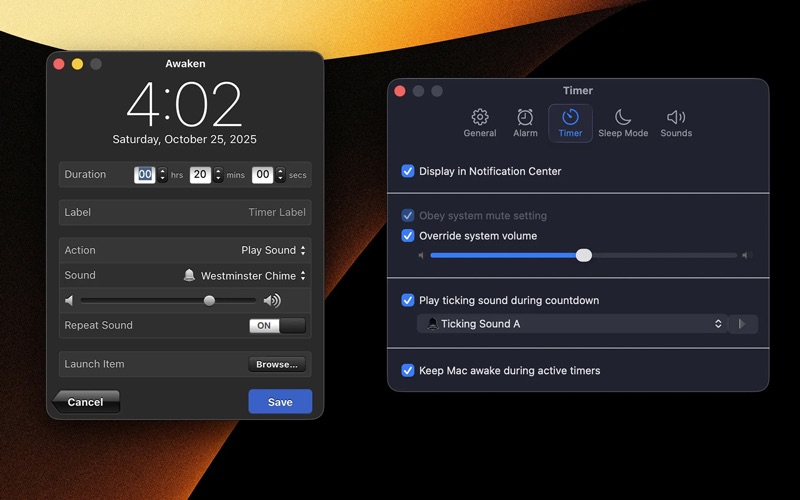Screen dimensions: 800x500
Task: Open the Sleep Mode moon tab
Action: (623, 123)
